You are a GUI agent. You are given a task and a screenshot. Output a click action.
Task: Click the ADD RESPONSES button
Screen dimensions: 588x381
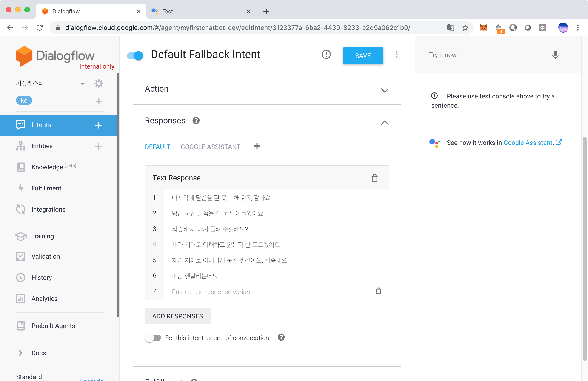tap(177, 316)
